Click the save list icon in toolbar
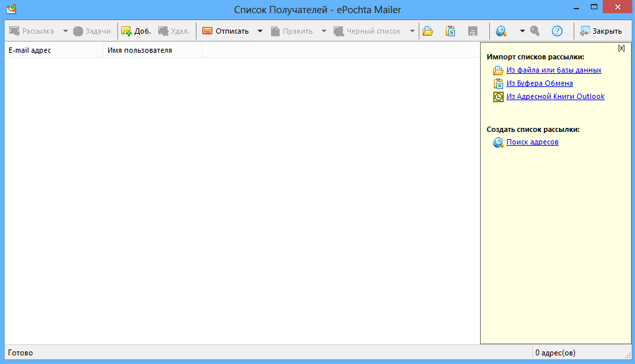The image size is (635, 364). pyautogui.click(x=473, y=31)
